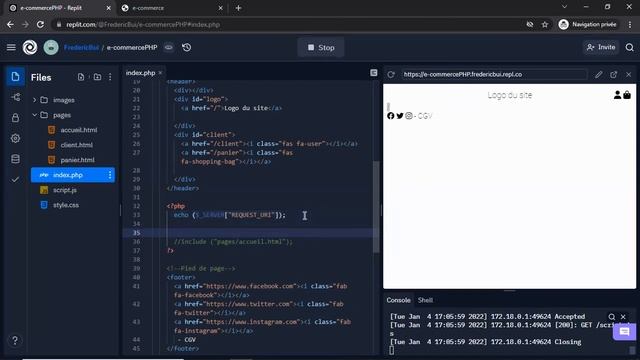The height and width of the screenshot is (360, 640).
Task: Open the tab search chevron
Action: click(x=564, y=7)
